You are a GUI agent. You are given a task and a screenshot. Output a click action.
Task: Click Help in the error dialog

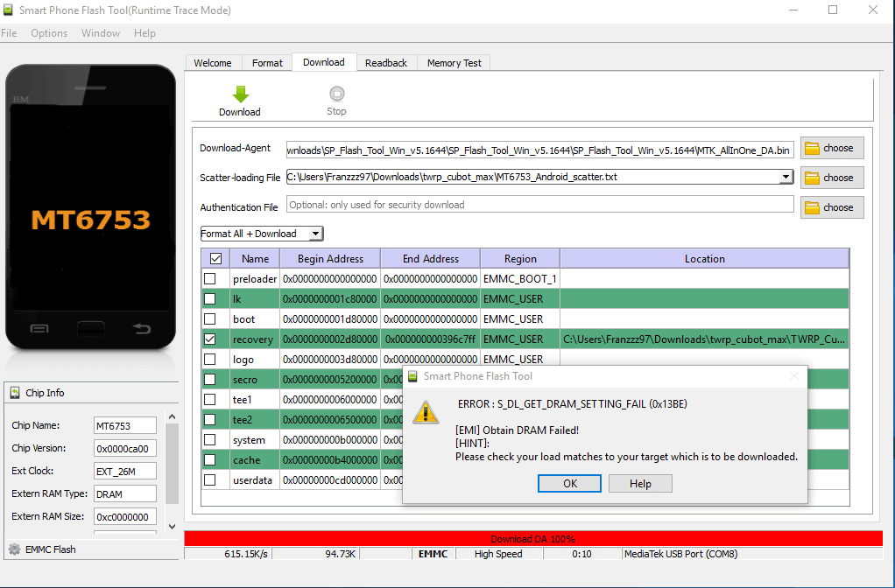click(640, 484)
